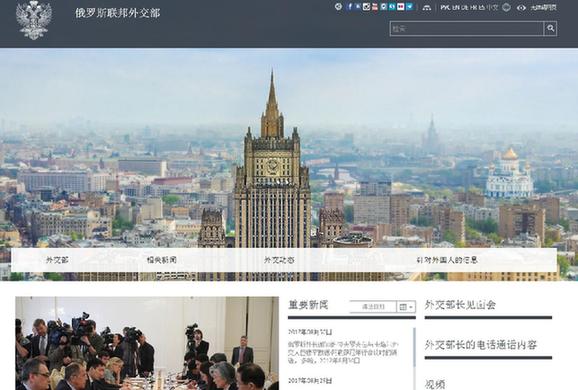Open the Flickr photo icon

click(400, 7)
